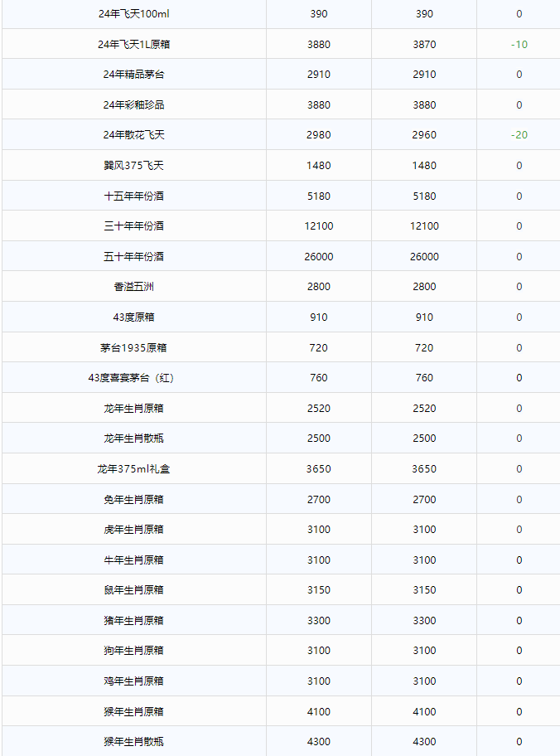
Task: Select the 虎年生肖原箱 product name
Action: click(x=133, y=530)
